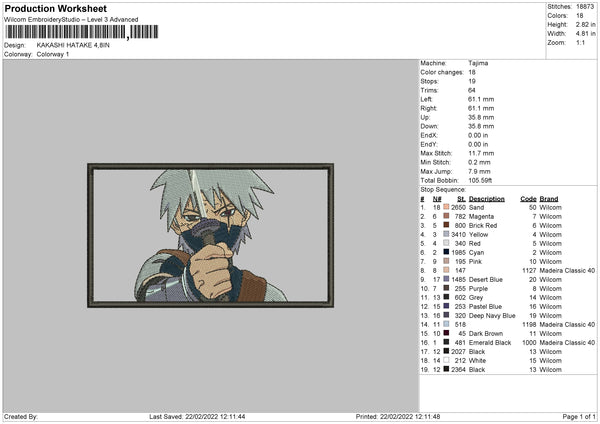This screenshot has width=600, height=424.
Task: Click the 'Page 1 of 1' indicator
Action: coord(579,416)
